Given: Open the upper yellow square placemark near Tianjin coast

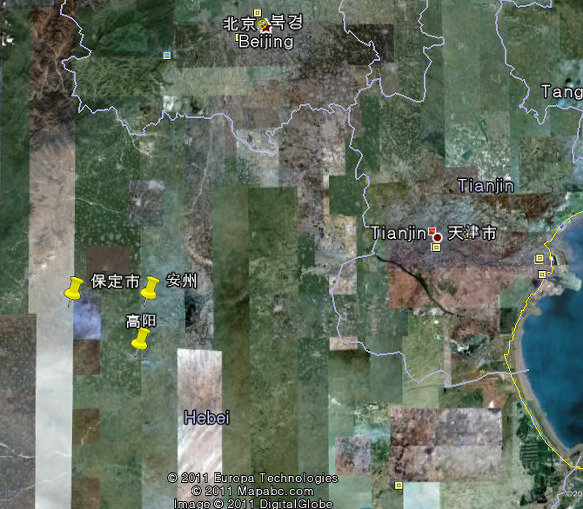Looking at the screenshot, I should (x=539, y=258).
